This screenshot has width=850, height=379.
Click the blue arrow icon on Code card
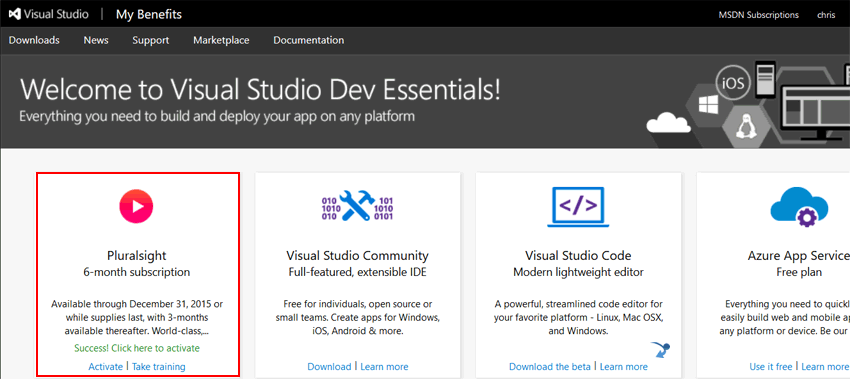pos(661,351)
